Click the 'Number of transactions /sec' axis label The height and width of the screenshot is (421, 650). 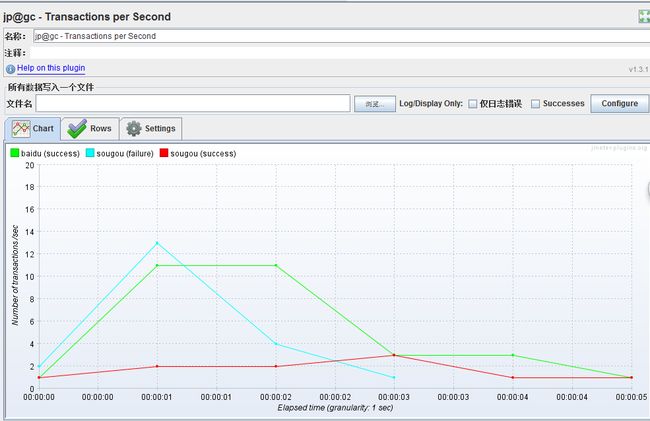click(15, 275)
